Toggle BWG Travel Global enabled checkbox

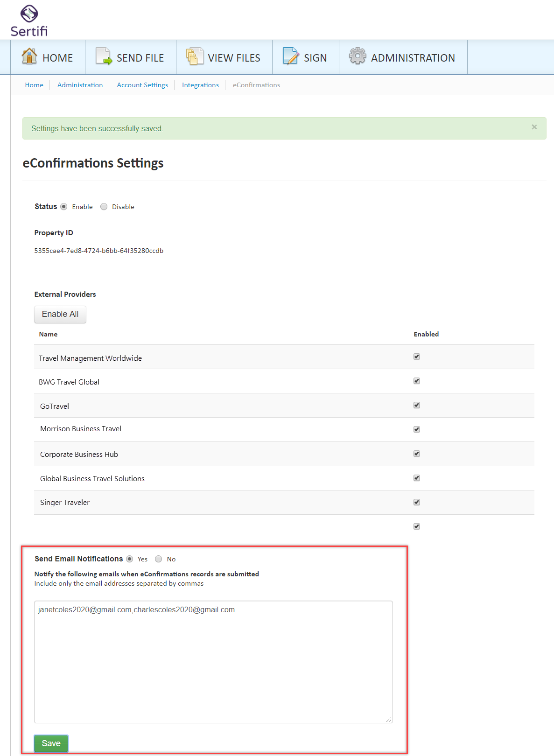tap(417, 381)
